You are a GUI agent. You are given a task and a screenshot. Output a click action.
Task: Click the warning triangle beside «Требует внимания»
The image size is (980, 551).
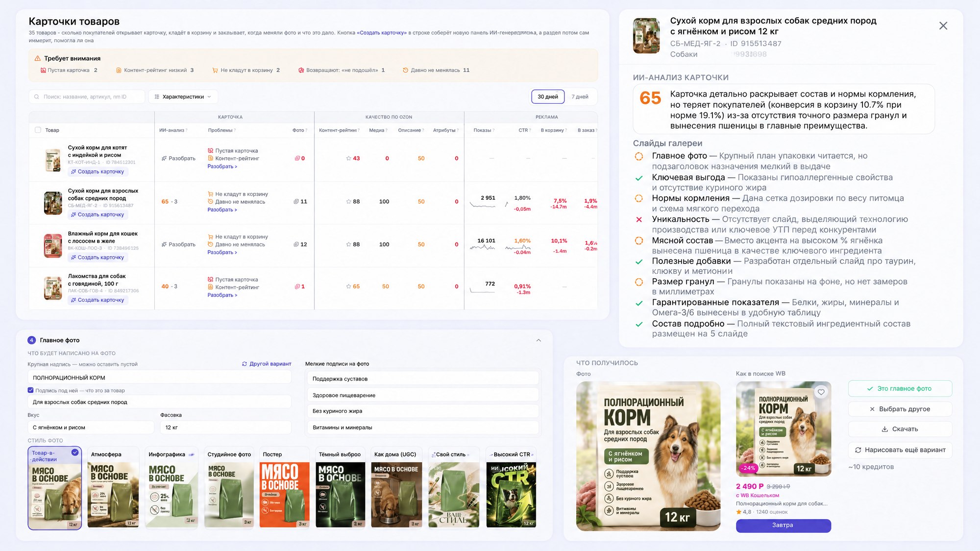[37, 58]
